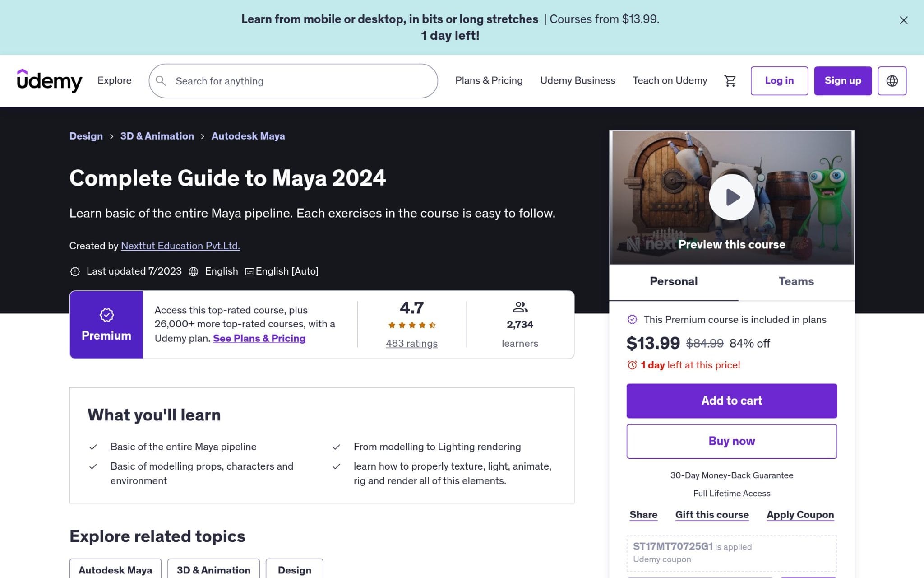Open Plans & Pricing in header
The image size is (924, 578).
point(489,80)
